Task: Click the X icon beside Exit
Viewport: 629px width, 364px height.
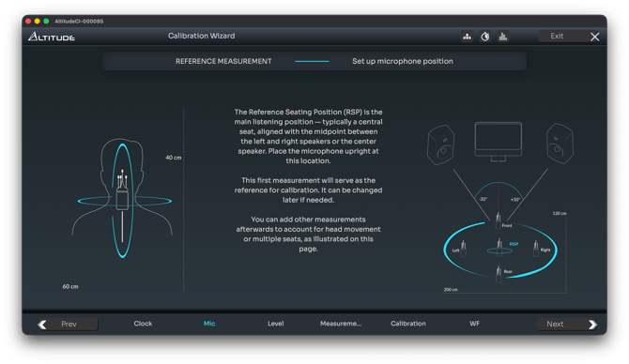Action: click(595, 37)
